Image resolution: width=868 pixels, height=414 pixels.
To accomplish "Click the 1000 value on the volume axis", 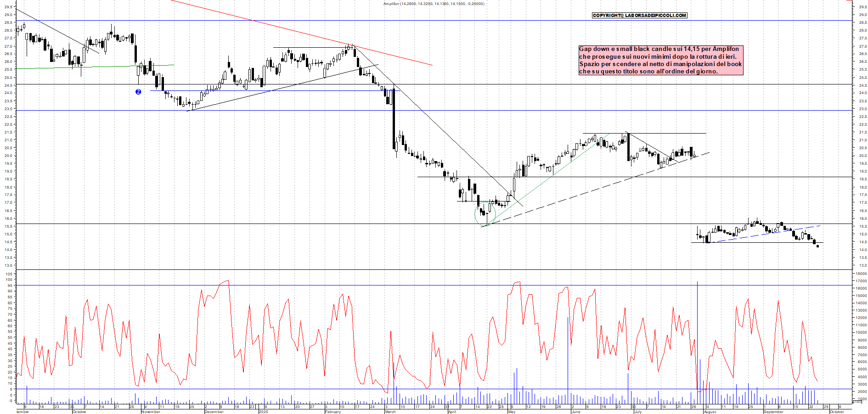I will pyautogui.click(x=862, y=399).
